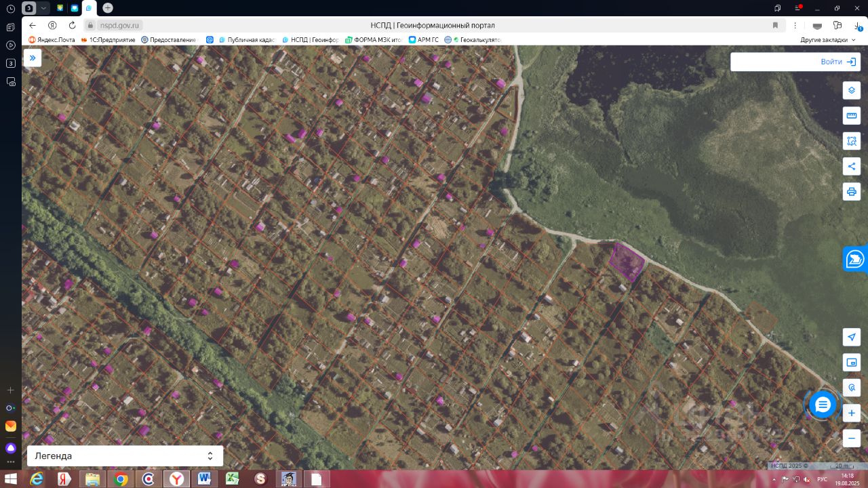Viewport: 868px width, 488px height.
Task: Open НСПД Геоинформационный bookmark in bookmarks bar
Action: pos(310,40)
